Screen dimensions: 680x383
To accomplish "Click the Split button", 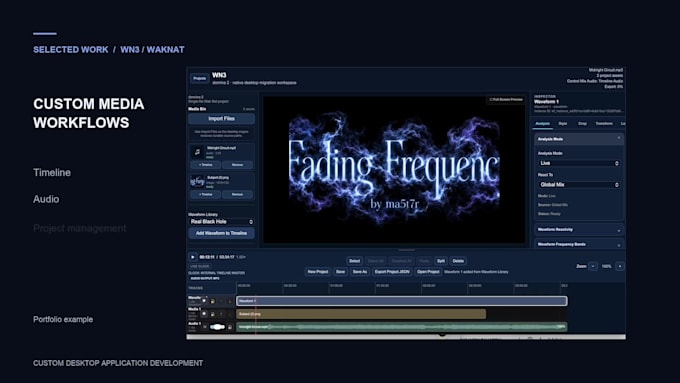I will point(441,261).
